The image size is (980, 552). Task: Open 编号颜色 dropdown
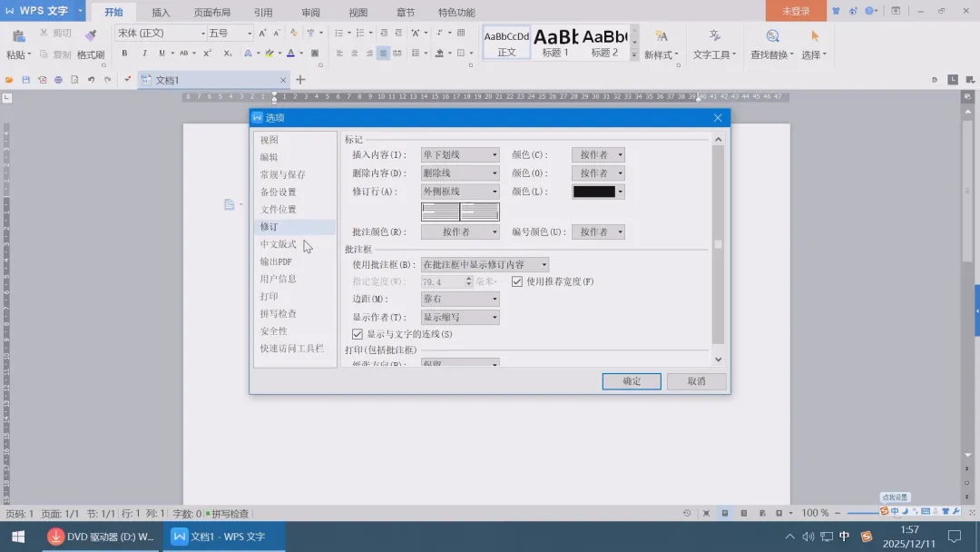(x=598, y=232)
